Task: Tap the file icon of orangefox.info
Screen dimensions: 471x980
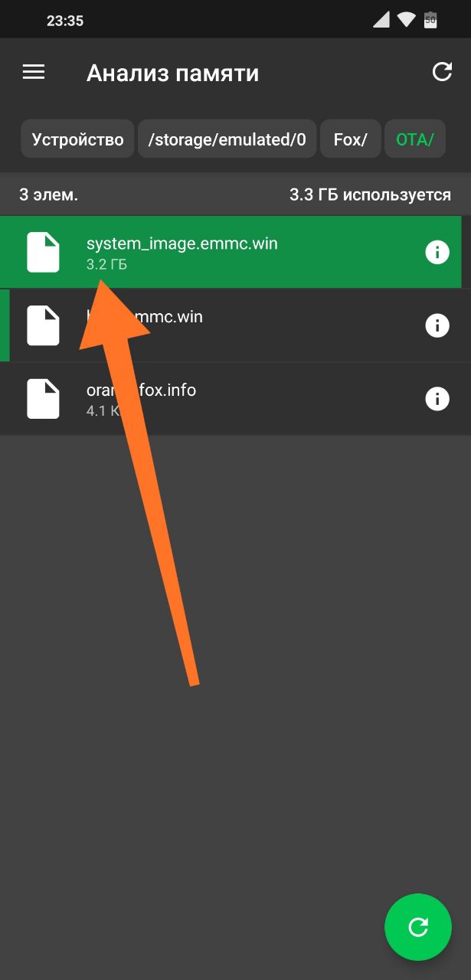Action: (43, 399)
